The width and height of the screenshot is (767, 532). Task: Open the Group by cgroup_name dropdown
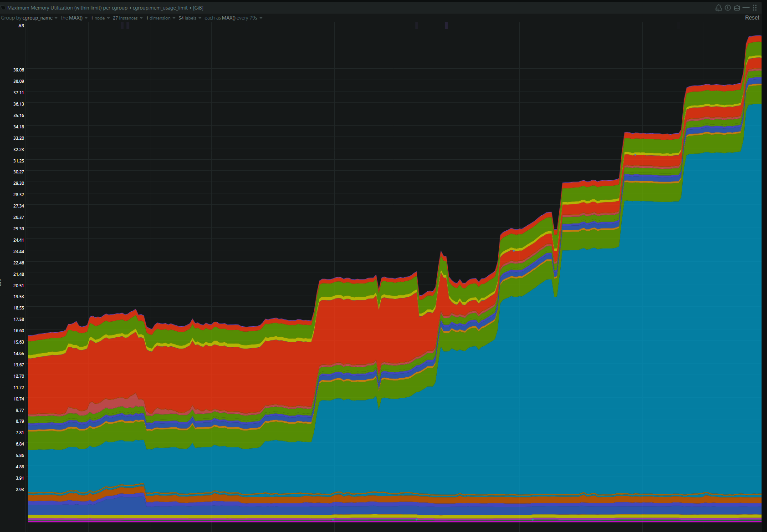(29, 18)
